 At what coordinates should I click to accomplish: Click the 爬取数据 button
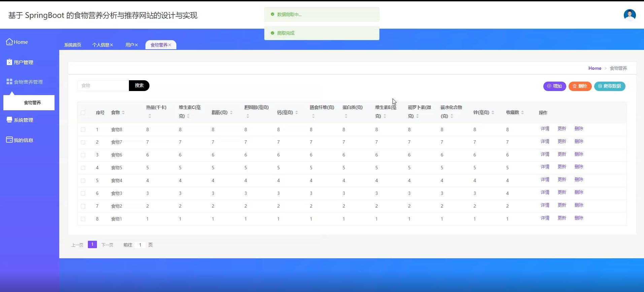(610, 86)
